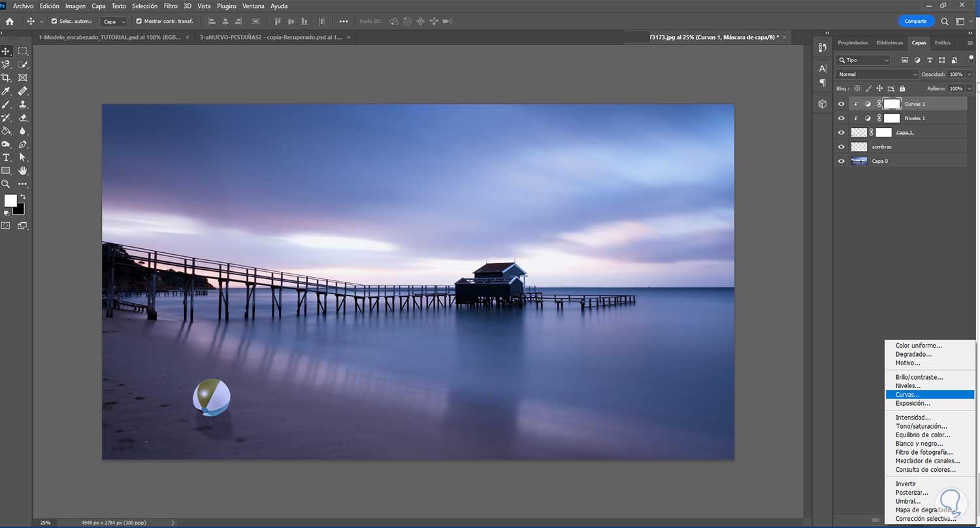Disable Mostrar contr. transf. checkbox
This screenshot has width=980, height=528.
tap(139, 21)
